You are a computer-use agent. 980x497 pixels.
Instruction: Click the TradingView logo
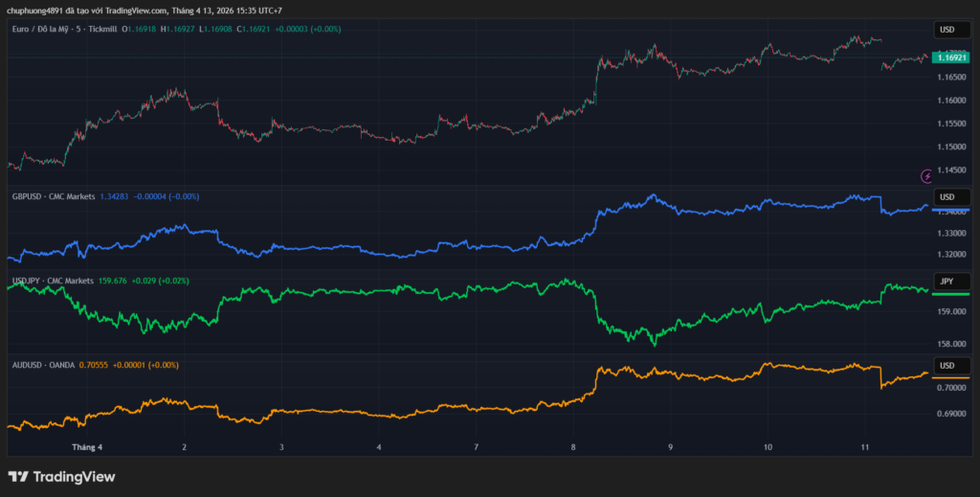coord(61,476)
